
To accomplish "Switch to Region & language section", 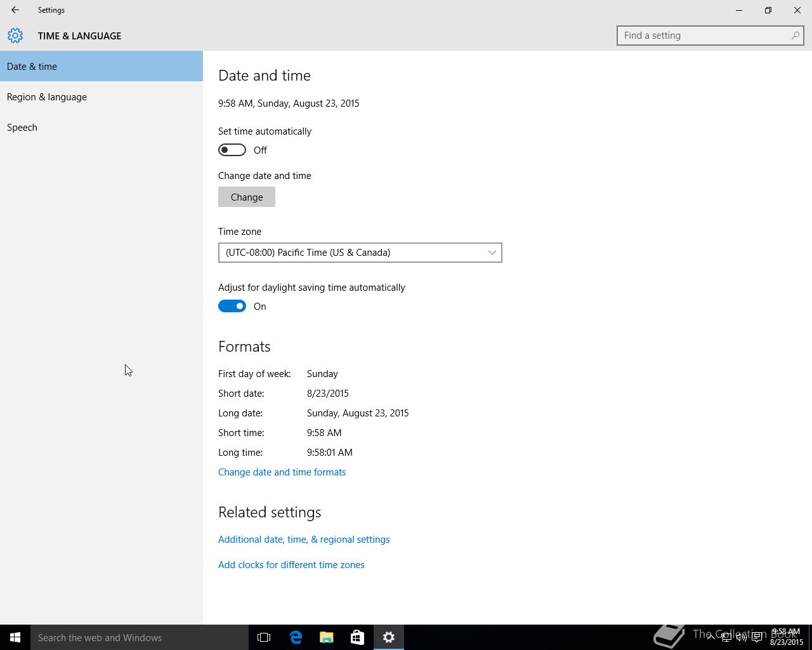I will (x=47, y=97).
